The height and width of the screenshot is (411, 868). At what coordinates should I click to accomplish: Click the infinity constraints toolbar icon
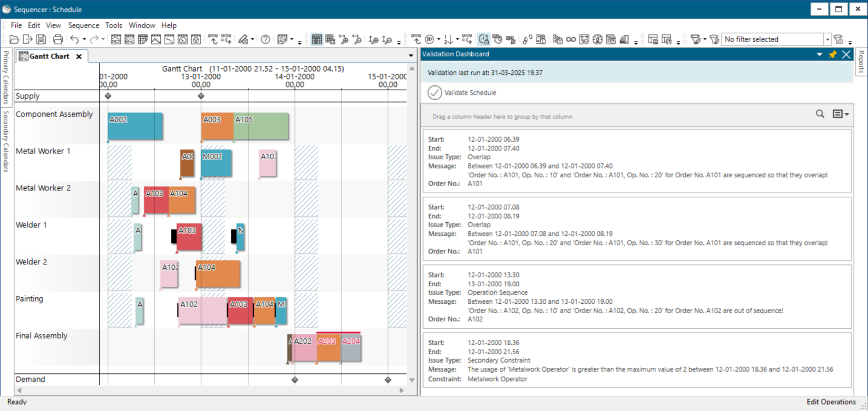click(570, 39)
